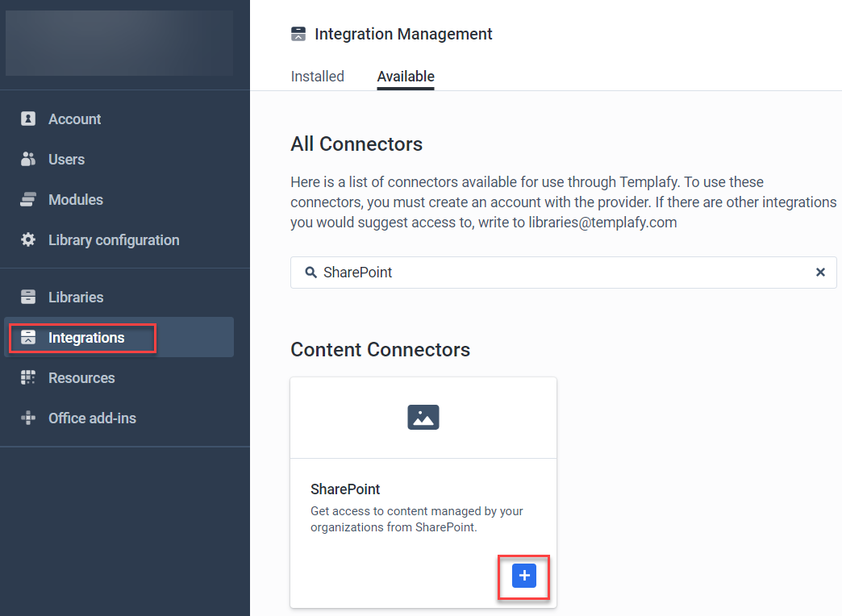Click the Library configuration gear icon
Viewport: 842px width, 616px height.
point(28,239)
